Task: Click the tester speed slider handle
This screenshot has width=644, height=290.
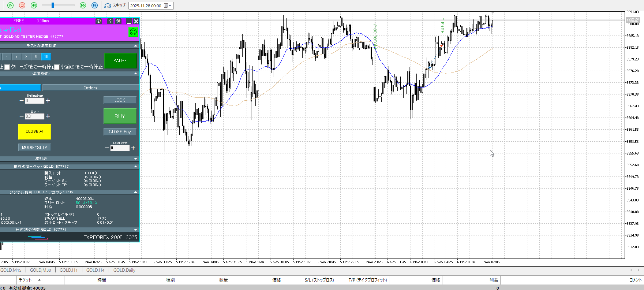Action: [53, 5]
